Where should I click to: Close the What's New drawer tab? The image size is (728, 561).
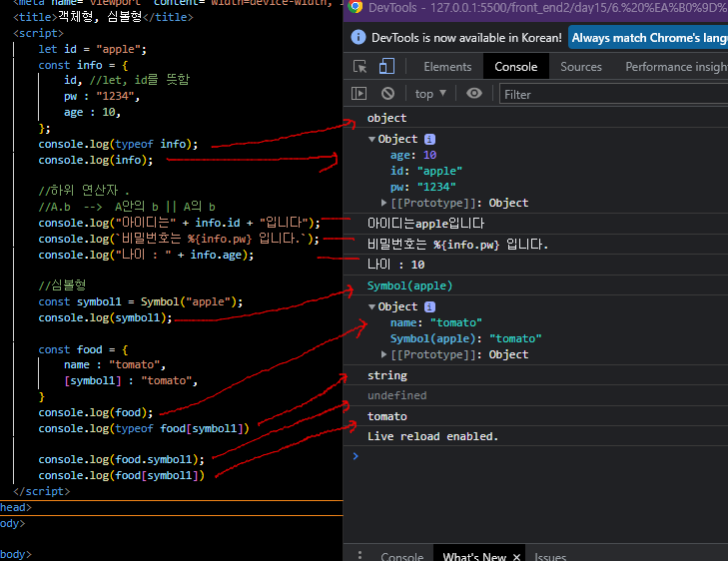tap(516, 556)
